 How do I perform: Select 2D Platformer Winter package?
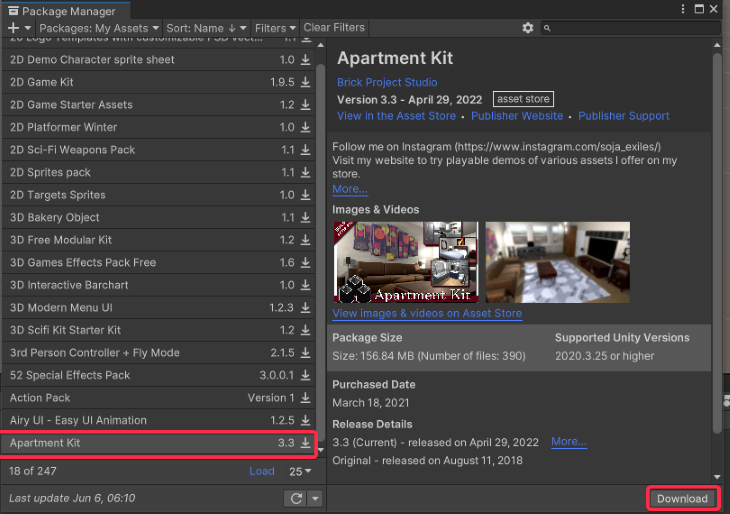[158, 127]
